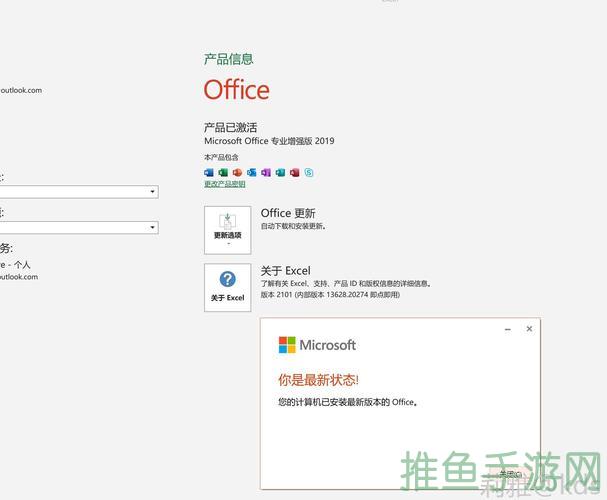Close the Microsoft update dialog
Screen dimensions: 607x500
tap(529, 329)
